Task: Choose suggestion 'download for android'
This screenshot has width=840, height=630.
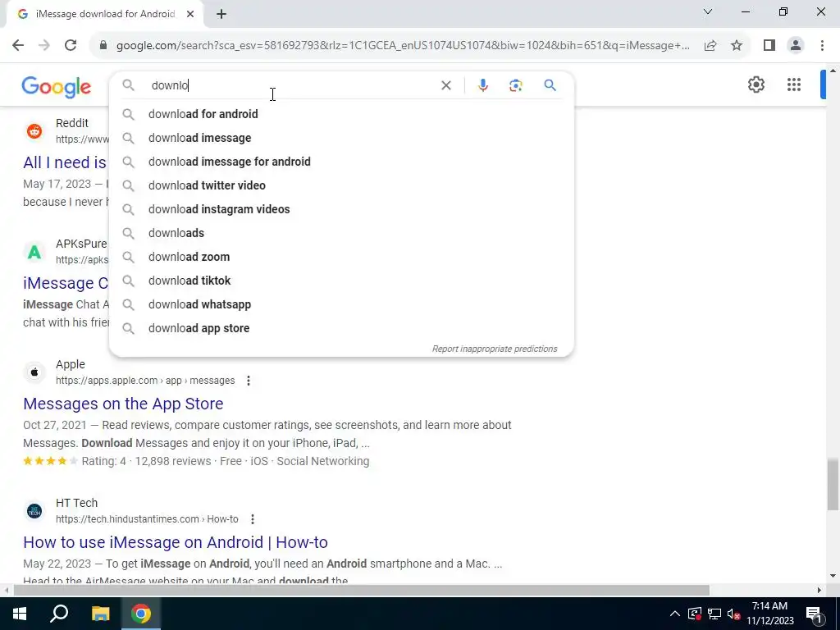Action: 341,114
